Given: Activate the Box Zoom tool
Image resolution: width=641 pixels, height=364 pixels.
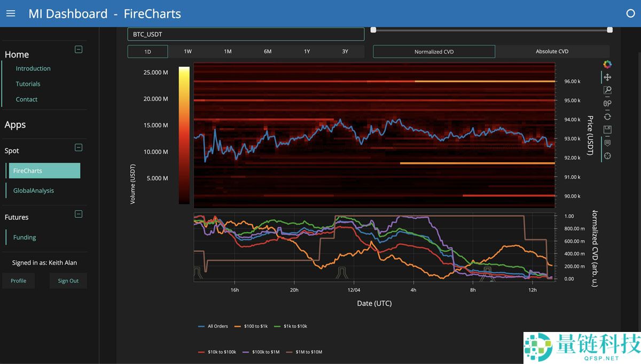Looking at the screenshot, I should [607, 90].
